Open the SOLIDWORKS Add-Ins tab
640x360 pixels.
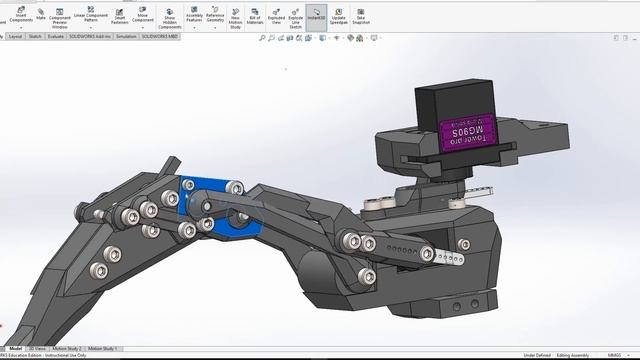90,36
